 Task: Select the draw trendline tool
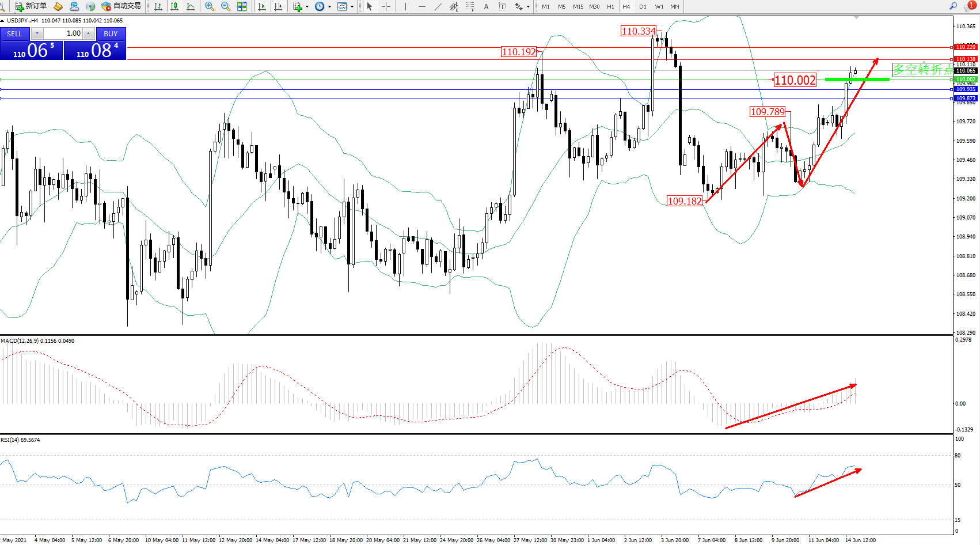point(438,6)
